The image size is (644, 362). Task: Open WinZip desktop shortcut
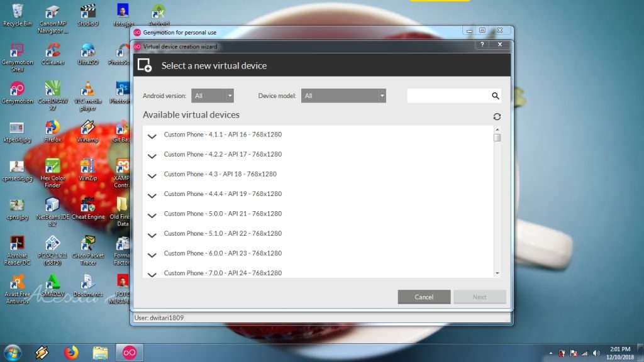click(88, 170)
